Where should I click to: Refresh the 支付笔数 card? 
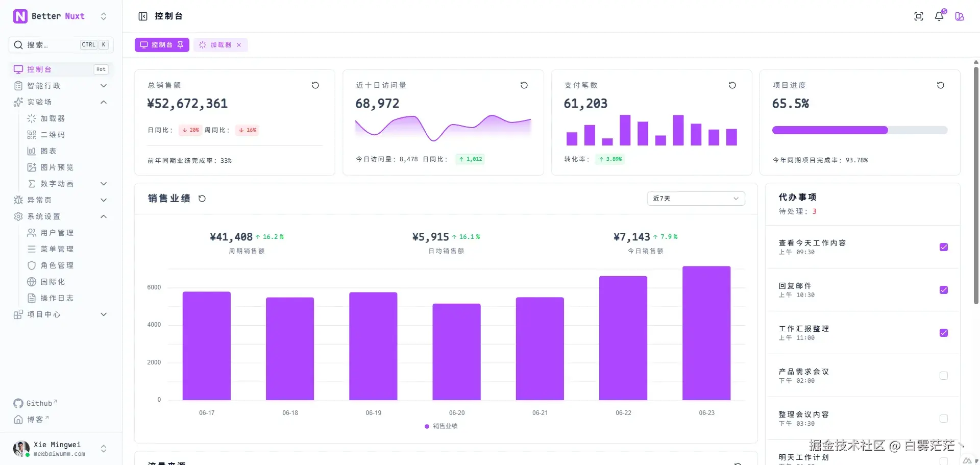click(732, 85)
